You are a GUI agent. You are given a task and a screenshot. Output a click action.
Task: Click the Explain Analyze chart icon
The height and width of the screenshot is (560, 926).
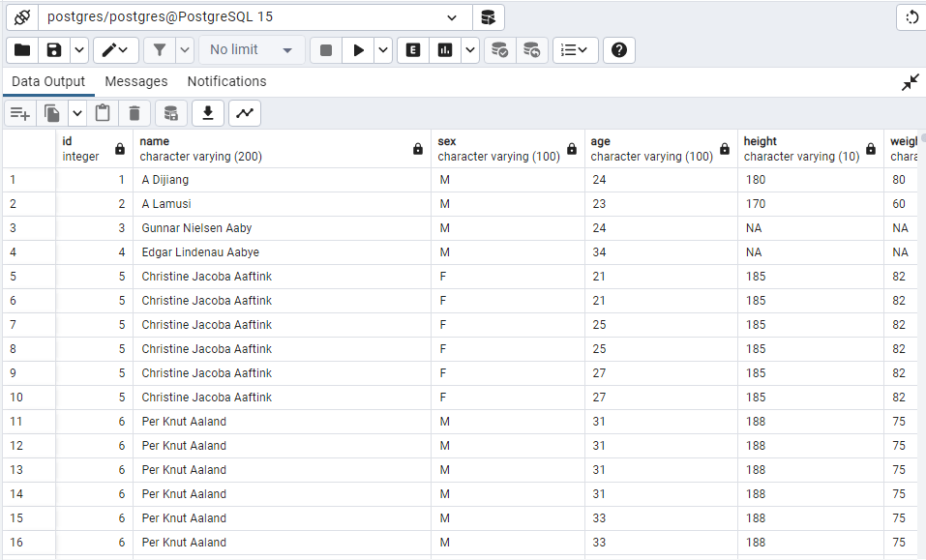[445, 50]
